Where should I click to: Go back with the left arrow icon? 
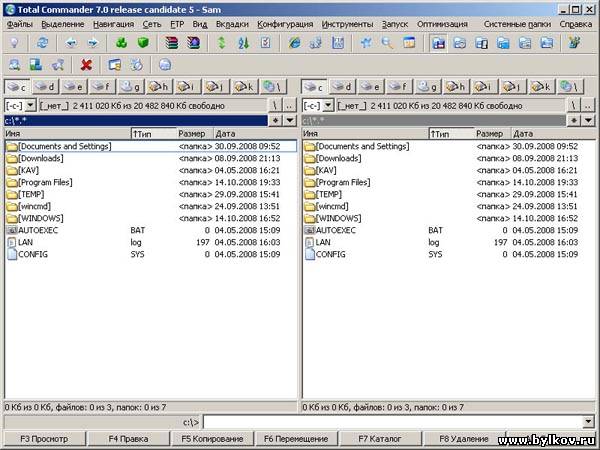coord(71,42)
